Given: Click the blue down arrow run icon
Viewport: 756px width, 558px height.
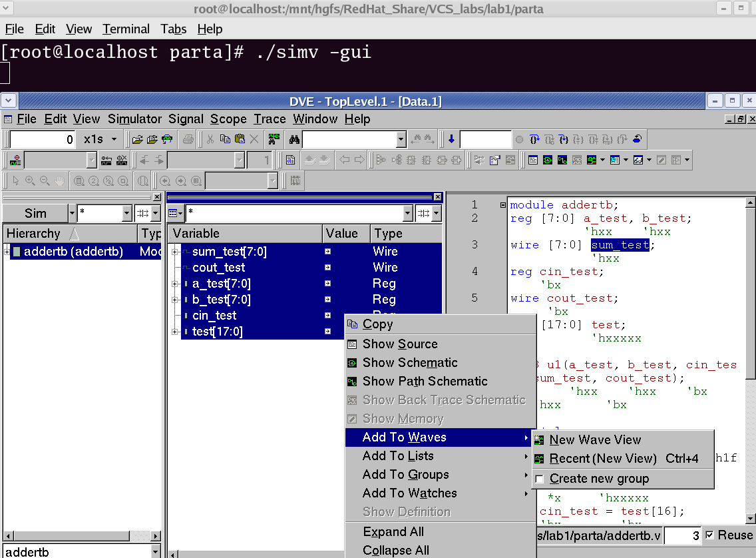Looking at the screenshot, I should [451, 140].
